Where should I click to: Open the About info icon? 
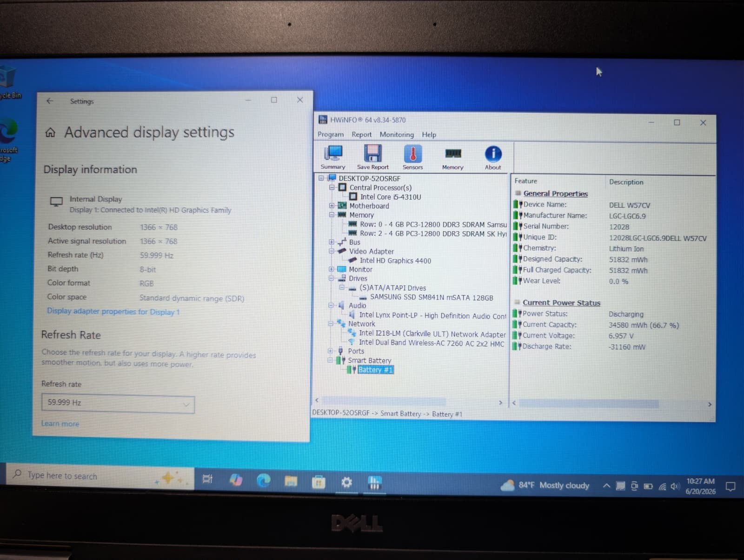click(x=493, y=157)
